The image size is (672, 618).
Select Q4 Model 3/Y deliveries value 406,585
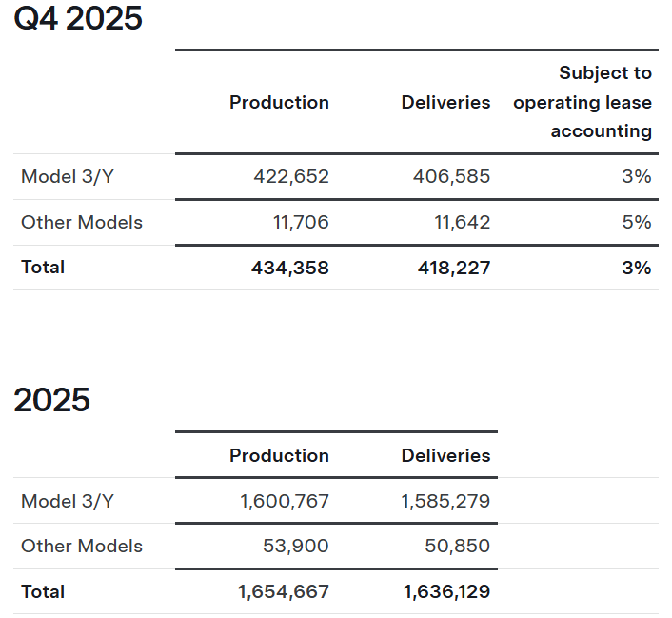[451, 176]
